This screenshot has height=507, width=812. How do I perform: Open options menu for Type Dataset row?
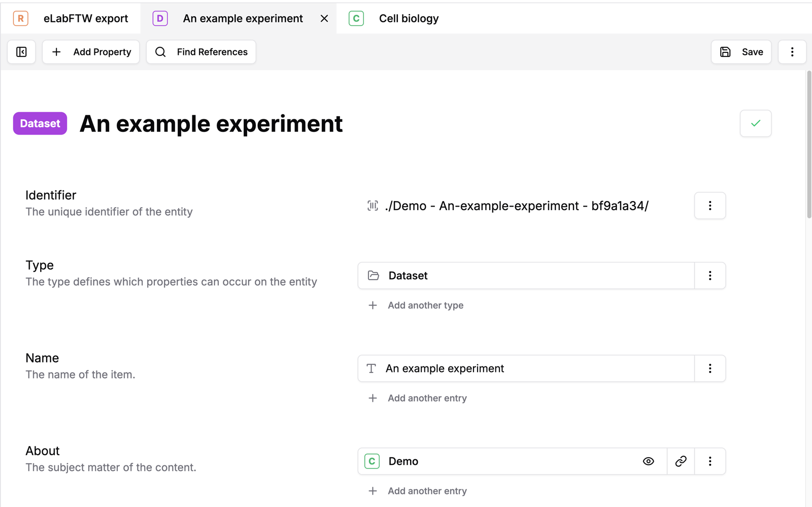pos(709,276)
